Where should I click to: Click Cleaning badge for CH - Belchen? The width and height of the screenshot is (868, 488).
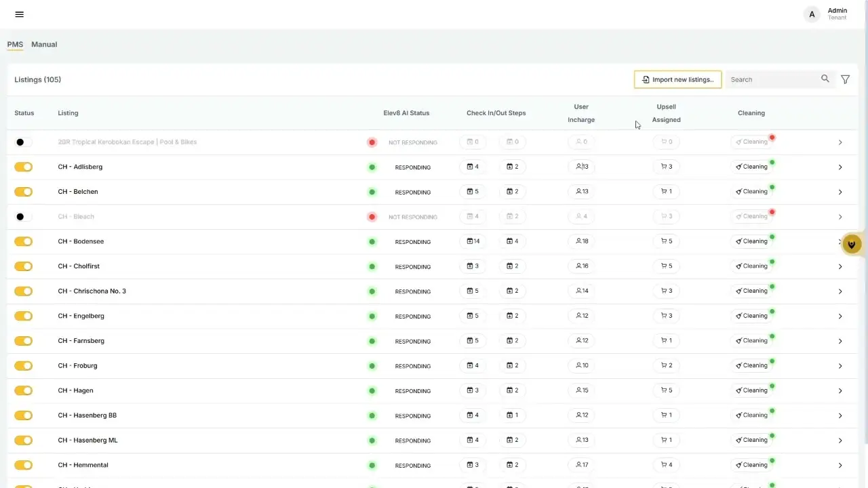[x=752, y=192]
